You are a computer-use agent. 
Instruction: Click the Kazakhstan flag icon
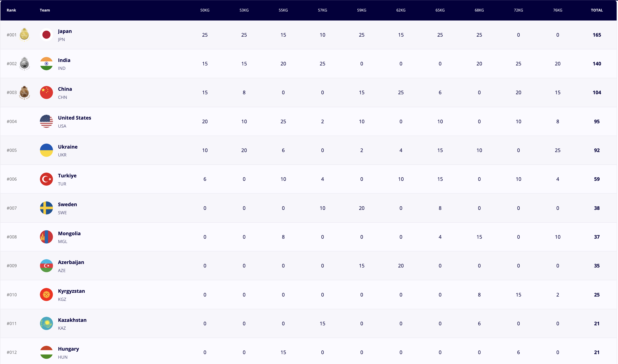click(46, 323)
